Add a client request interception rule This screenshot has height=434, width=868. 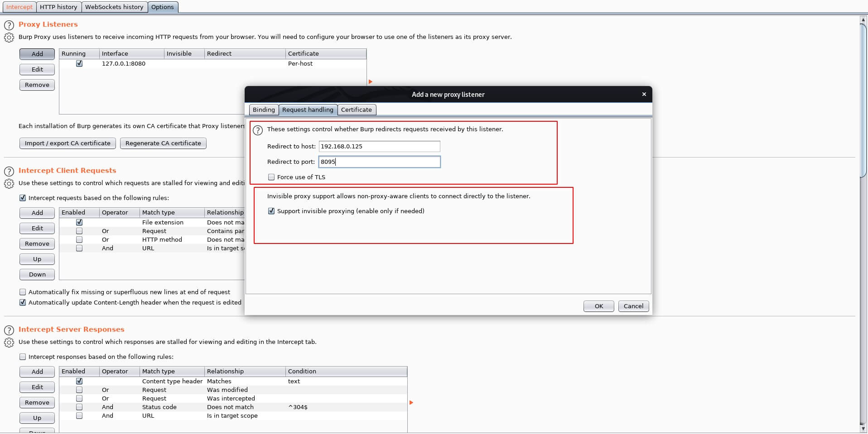pos(37,213)
